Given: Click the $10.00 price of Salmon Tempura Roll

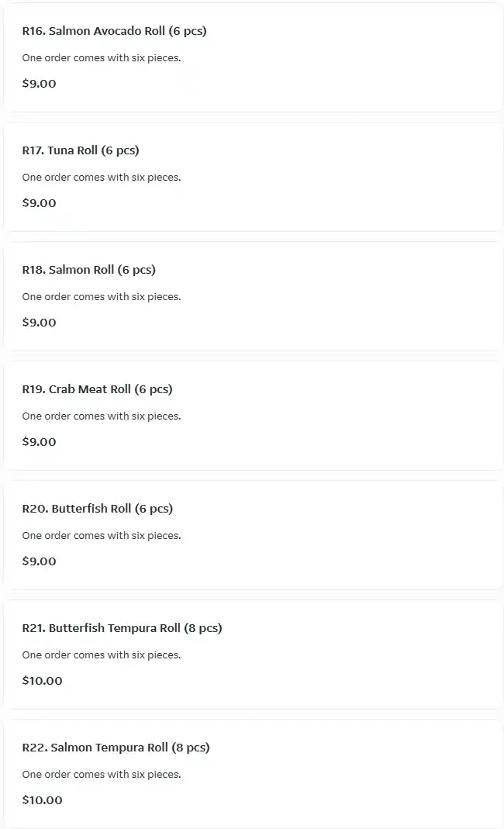Looking at the screenshot, I should (x=42, y=800).
